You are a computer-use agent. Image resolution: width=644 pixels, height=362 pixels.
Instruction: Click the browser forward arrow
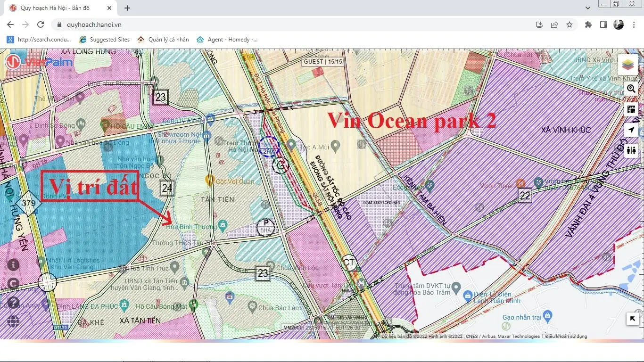coord(25,25)
